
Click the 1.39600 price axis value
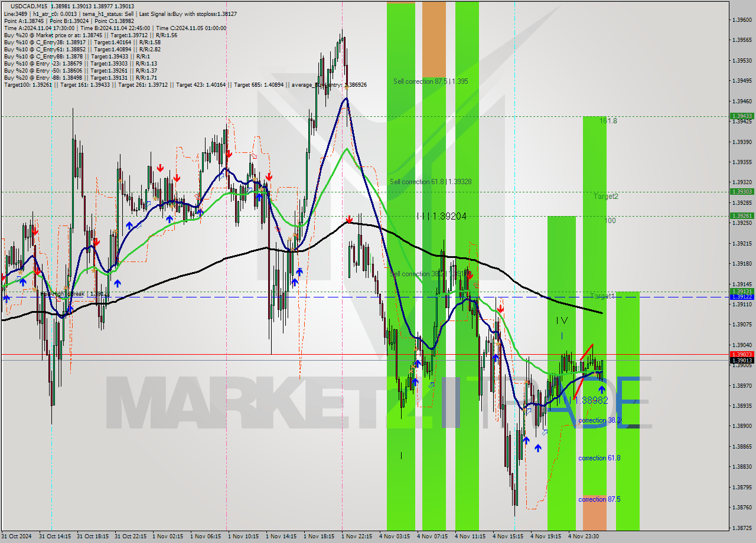point(742,19)
